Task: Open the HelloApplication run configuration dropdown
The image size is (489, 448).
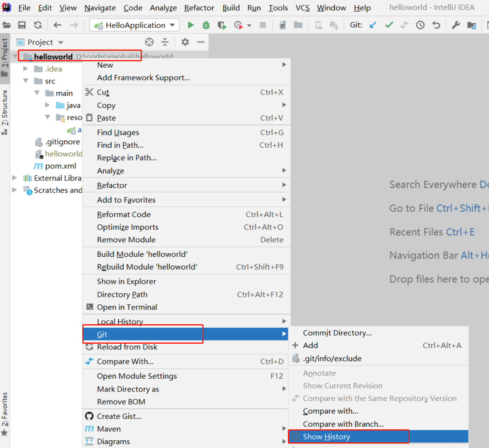Action: tap(134, 25)
